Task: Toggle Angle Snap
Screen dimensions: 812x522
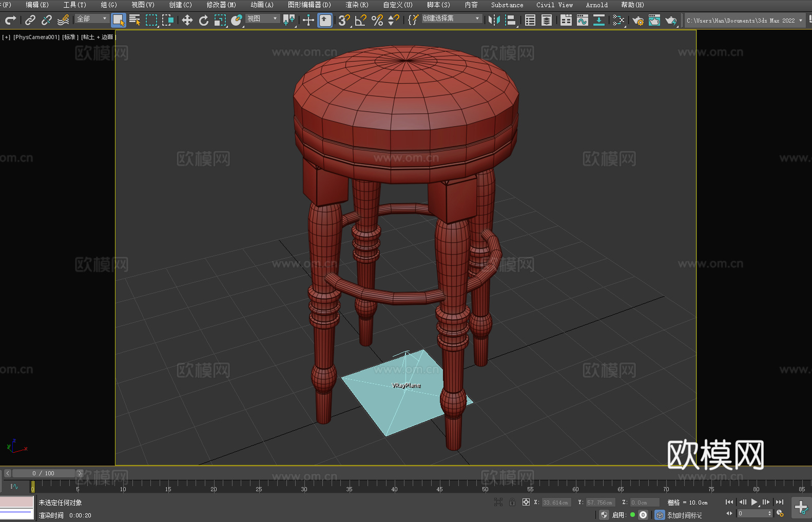Action: point(361,20)
